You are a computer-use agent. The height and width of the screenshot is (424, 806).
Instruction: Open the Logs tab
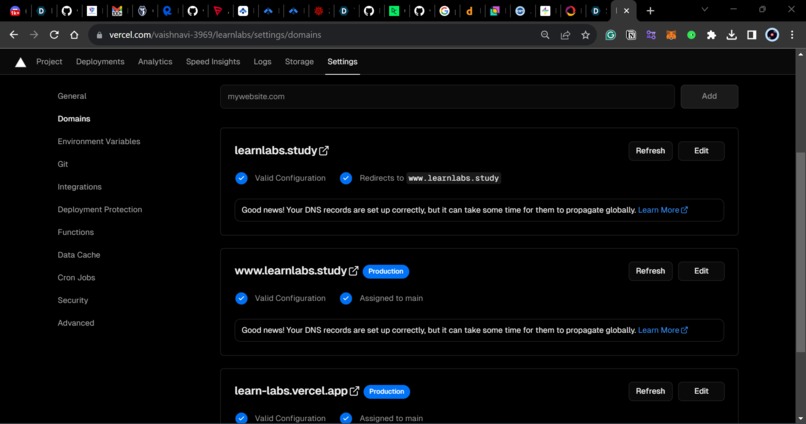coord(262,62)
